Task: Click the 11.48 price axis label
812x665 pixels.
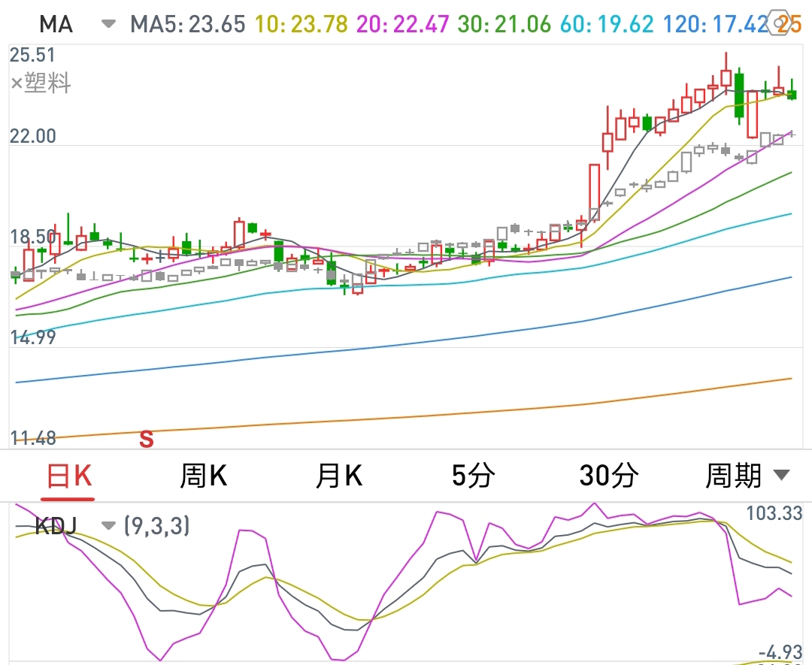Action: coord(32,438)
